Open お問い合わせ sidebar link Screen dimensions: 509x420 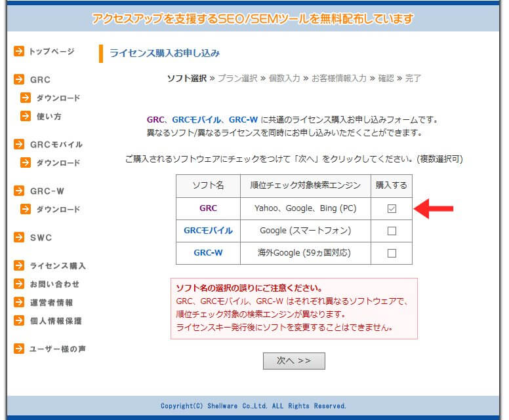coord(54,284)
